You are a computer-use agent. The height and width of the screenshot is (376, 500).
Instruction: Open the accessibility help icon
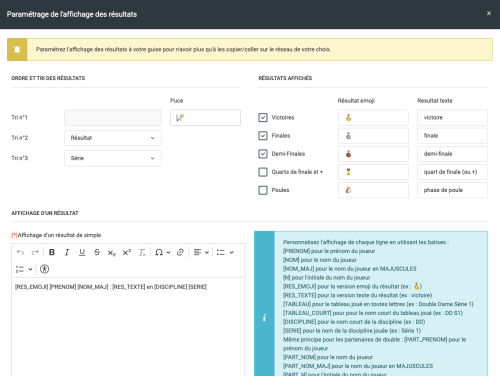(x=44, y=269)
